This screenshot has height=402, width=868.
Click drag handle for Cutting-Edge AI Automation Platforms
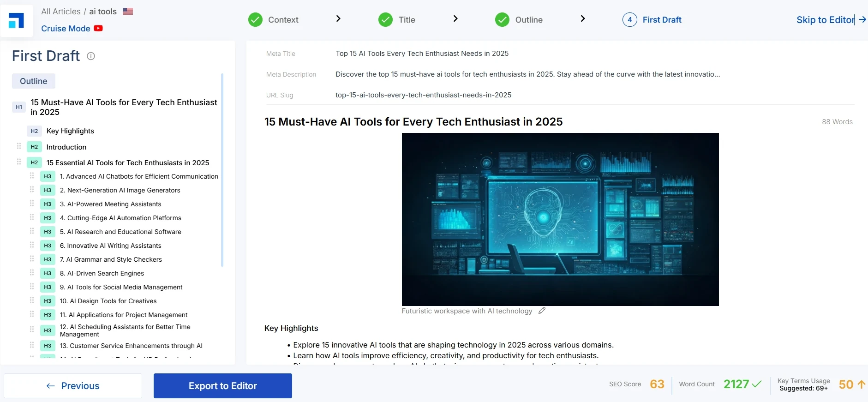click(x=32, y=217)
